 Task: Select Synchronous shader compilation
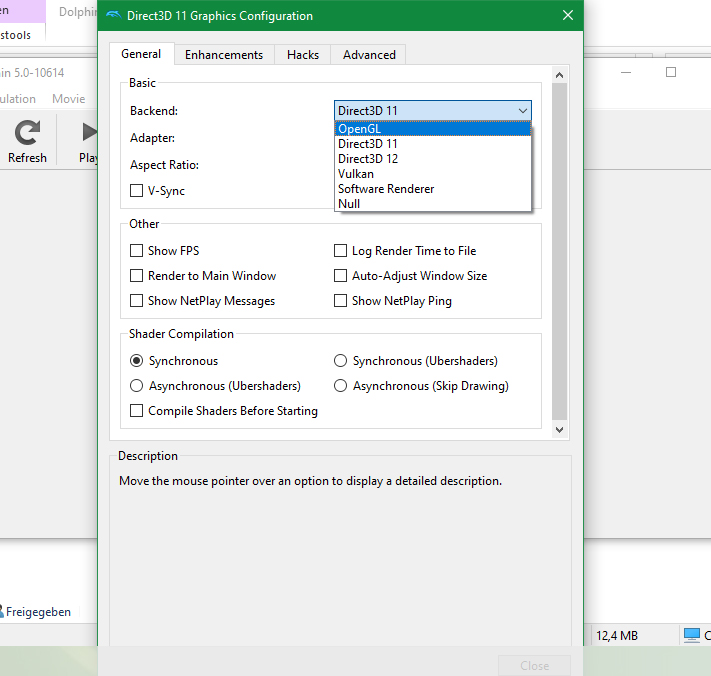pyautogui.click(x=136, y=360)
